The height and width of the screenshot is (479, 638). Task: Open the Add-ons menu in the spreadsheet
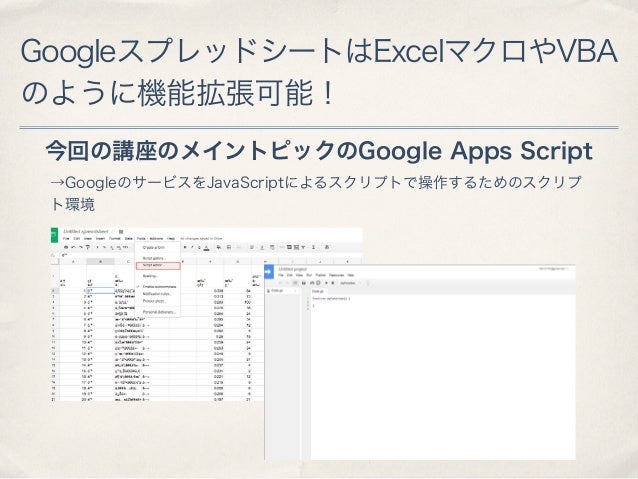tap(156, 238)
